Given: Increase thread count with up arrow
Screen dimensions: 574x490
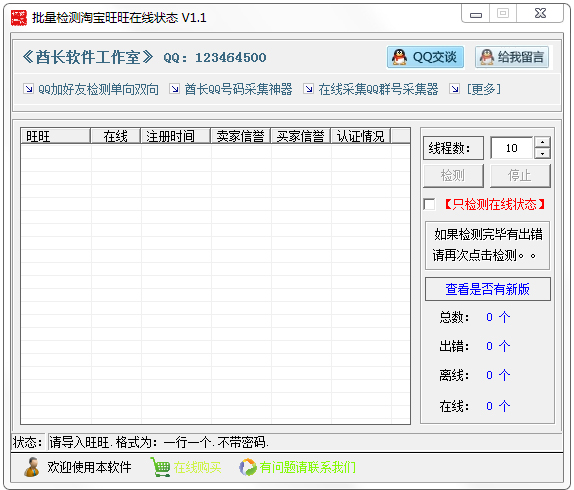Looking at the screenshot, I should tap(542, 142).
